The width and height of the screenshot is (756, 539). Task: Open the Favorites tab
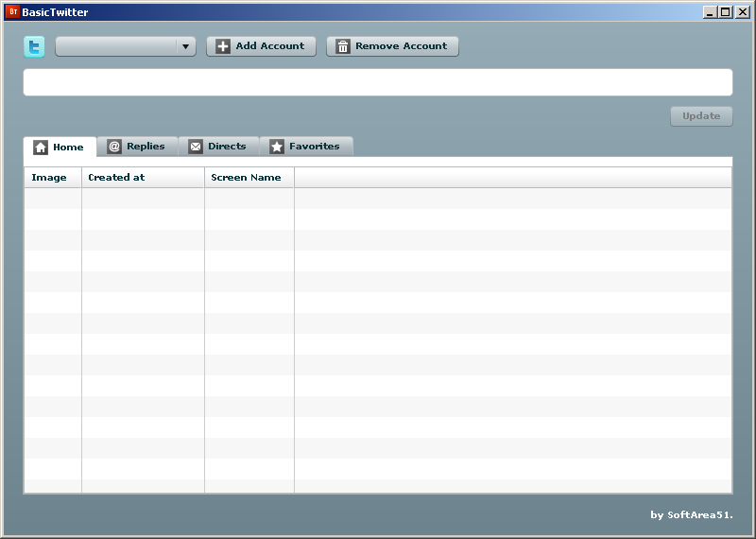[306, 147]
